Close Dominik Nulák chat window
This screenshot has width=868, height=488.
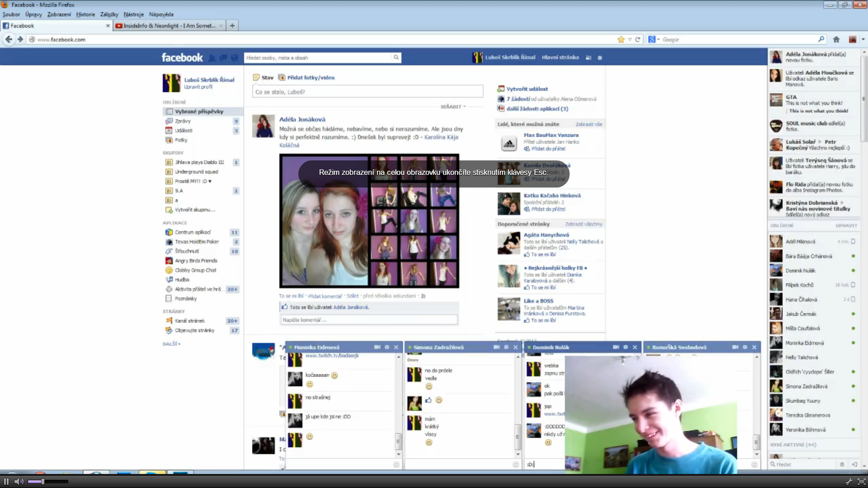pyautogui.click(x=635, y=347)
